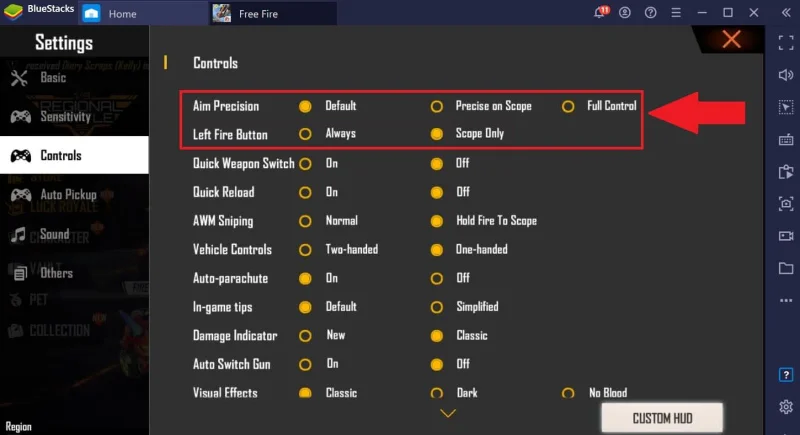Set Visual Effects to Dark

click(x=437, y=393)
